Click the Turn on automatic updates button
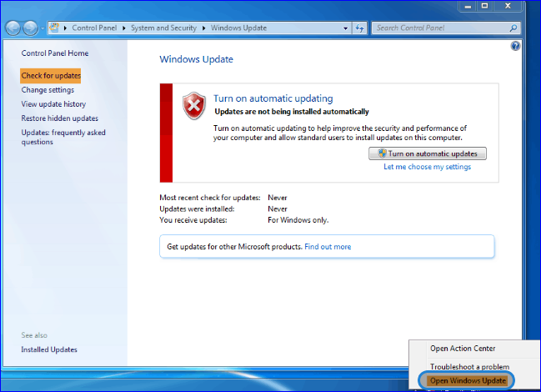The width and height of the screenshot is (541, 392). [x=428, y=153]
